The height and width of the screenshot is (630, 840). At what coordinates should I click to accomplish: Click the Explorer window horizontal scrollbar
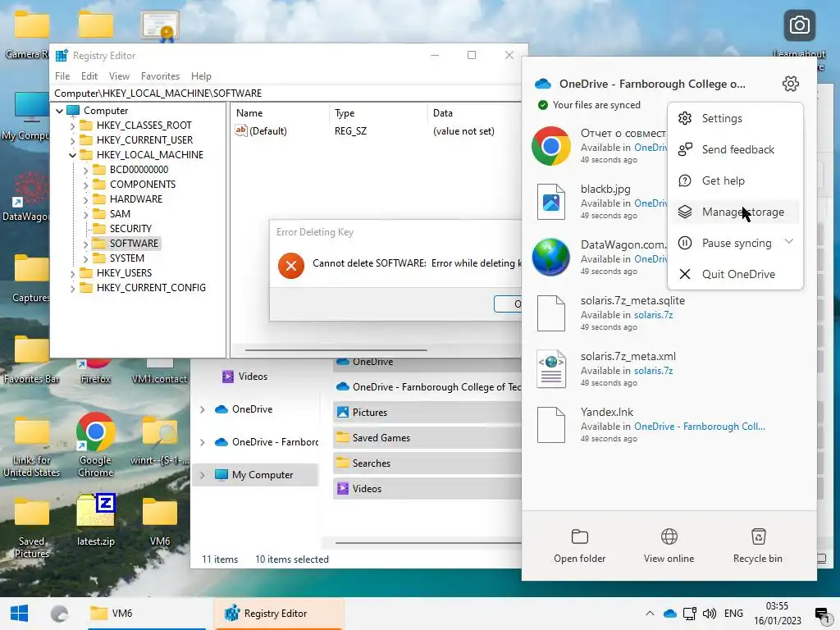[428, 543]
